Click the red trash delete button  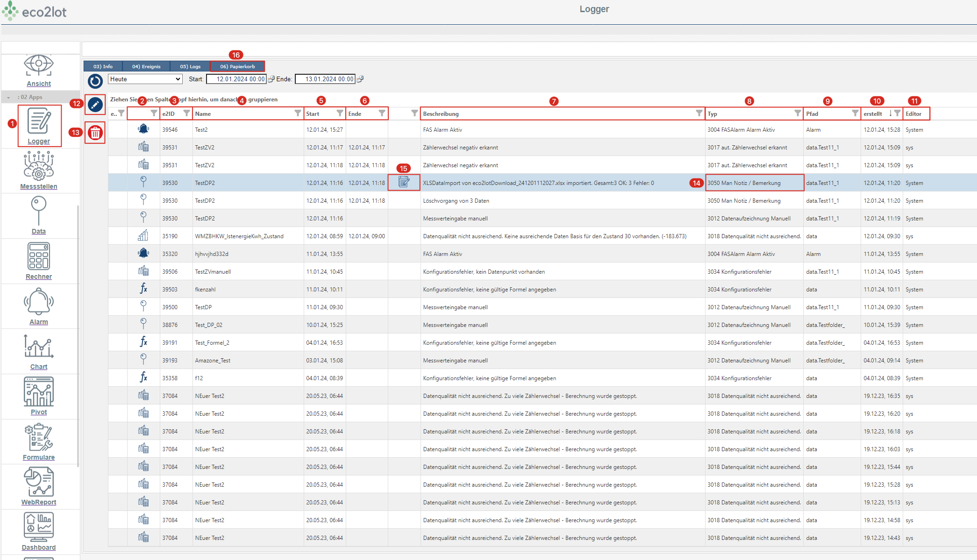95,133
